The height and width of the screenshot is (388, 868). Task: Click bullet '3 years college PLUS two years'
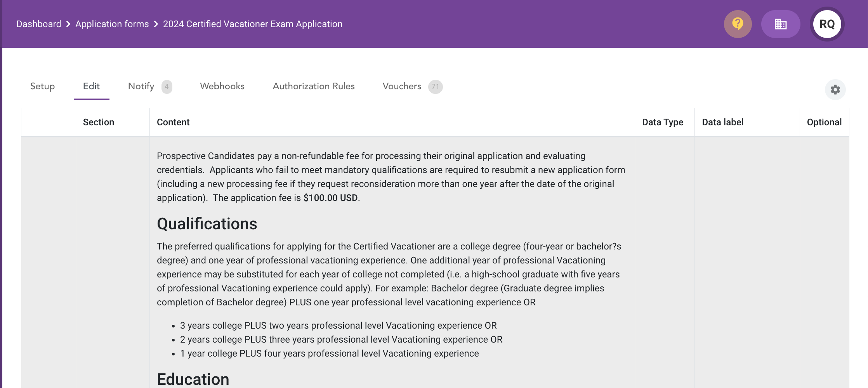point(339,326)
